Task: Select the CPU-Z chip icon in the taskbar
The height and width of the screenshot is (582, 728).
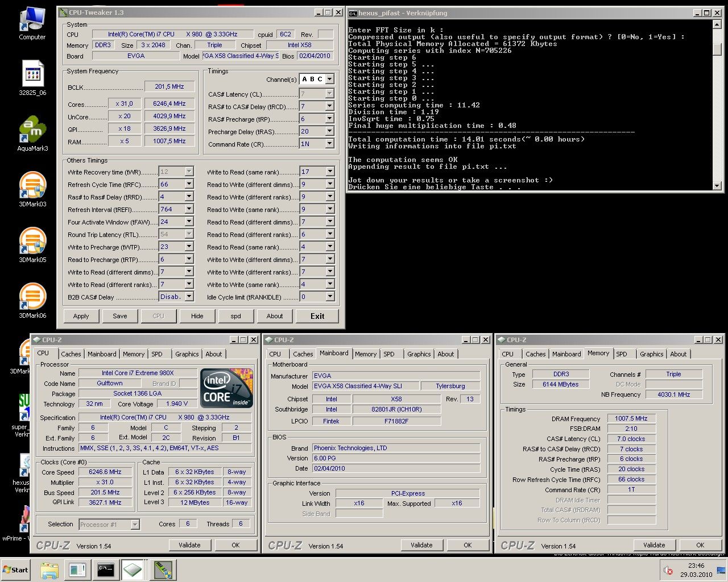Action: tap(133, 570)
